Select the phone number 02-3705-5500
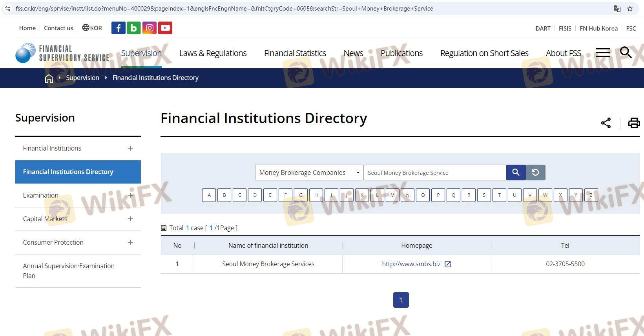 pos(565,264)
